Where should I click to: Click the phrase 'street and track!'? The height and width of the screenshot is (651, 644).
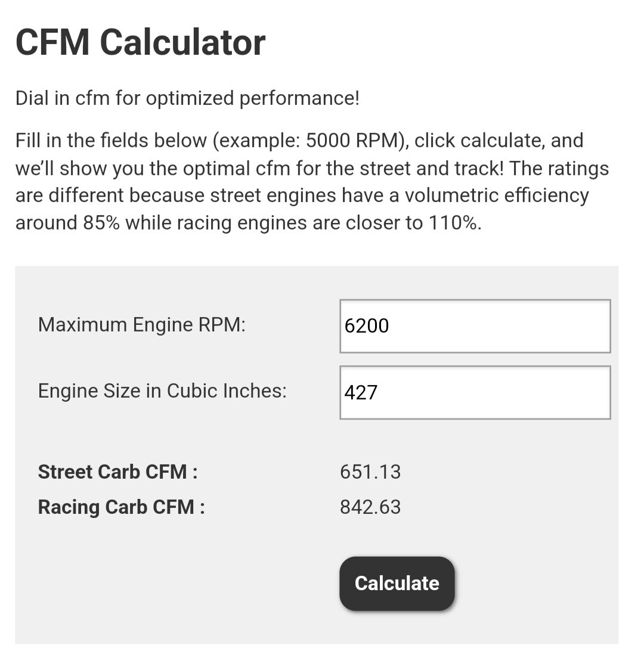[x=432, y=169]
